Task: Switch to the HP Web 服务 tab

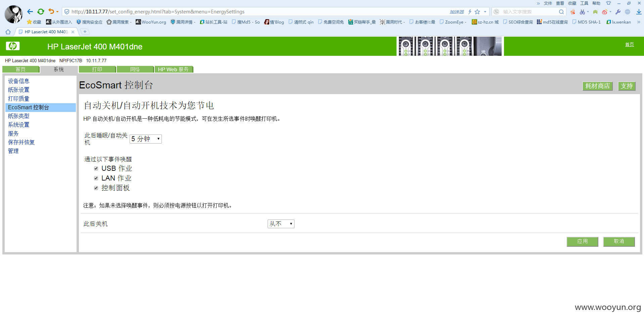Action: (174, 69)
